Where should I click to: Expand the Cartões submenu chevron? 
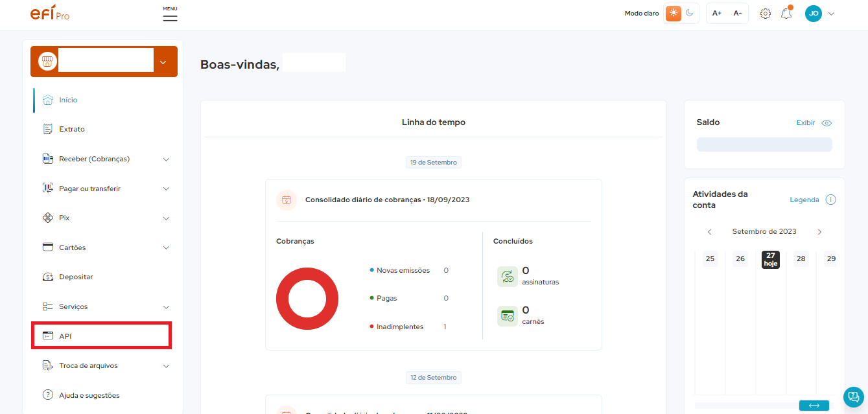click(166, 248)
